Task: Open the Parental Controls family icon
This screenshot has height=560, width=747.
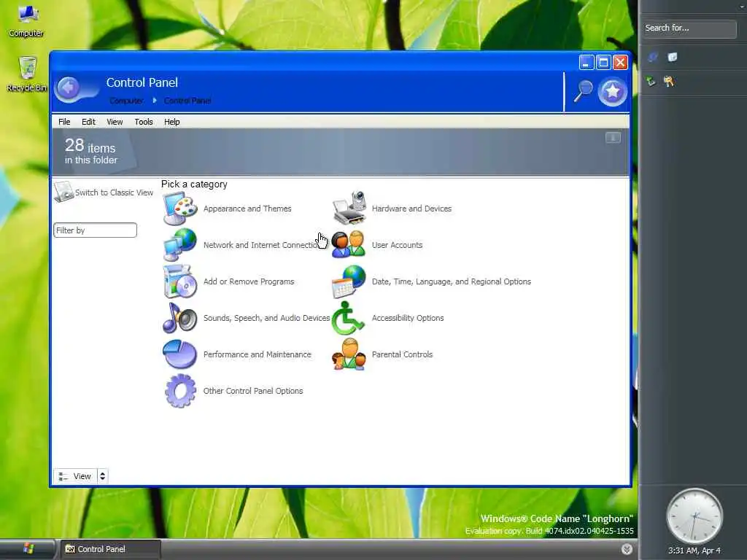Action: tap(349, 354)
